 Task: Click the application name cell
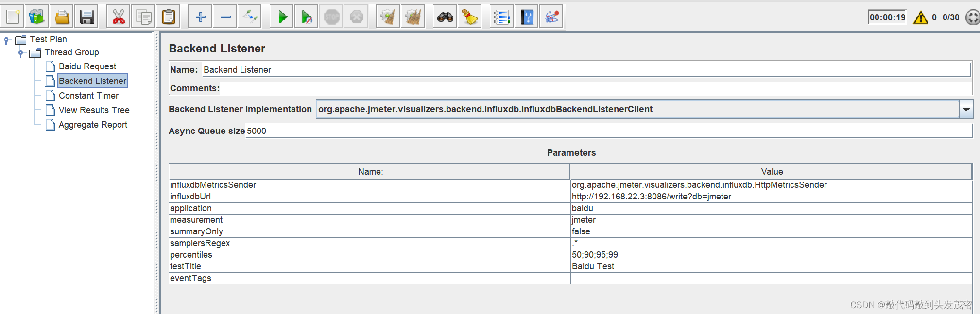[370, 208]
